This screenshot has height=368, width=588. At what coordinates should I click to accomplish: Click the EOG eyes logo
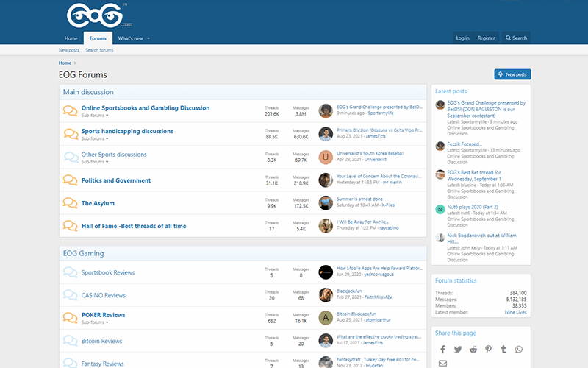coord(99,15)
